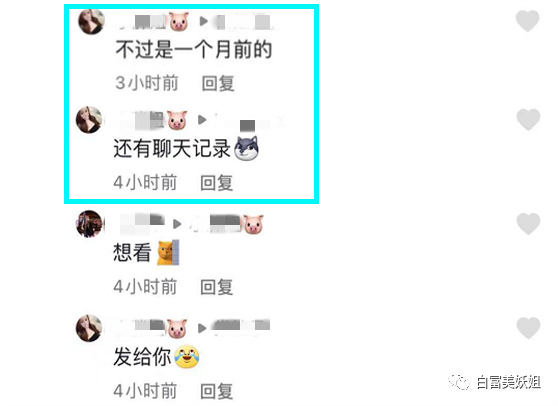Open avatar of 想看 commenter

[89, 224]
